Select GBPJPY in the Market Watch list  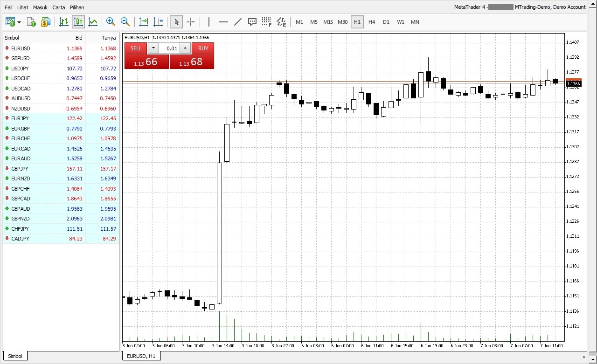click(20, 168)
